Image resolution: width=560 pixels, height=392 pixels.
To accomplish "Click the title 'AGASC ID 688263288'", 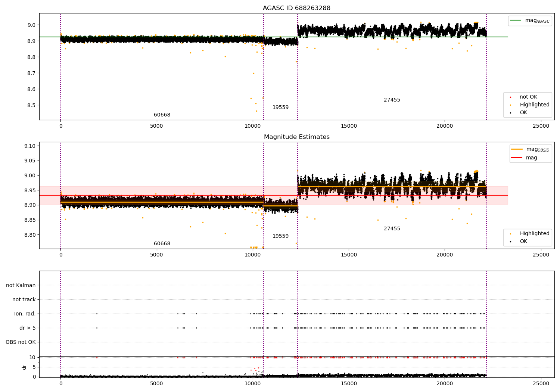I will [x=296, y=8].
